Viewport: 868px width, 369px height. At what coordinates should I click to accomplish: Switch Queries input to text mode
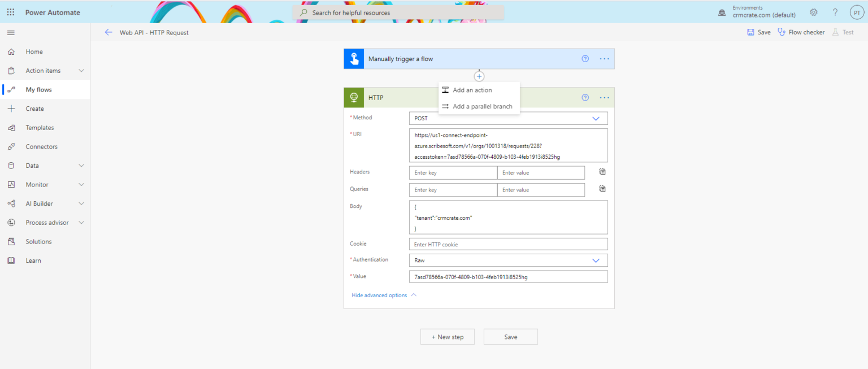(602, 188)
